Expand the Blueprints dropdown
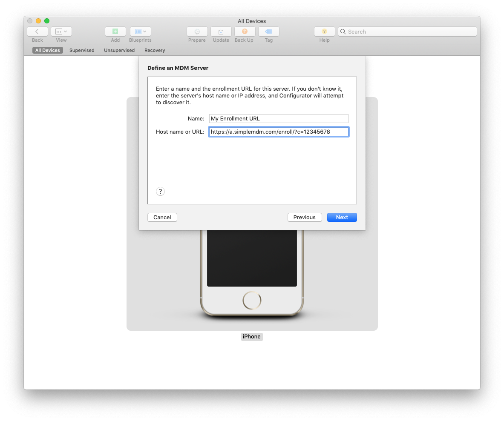Viewport: 504px width, 421px height. click(140, 32)
